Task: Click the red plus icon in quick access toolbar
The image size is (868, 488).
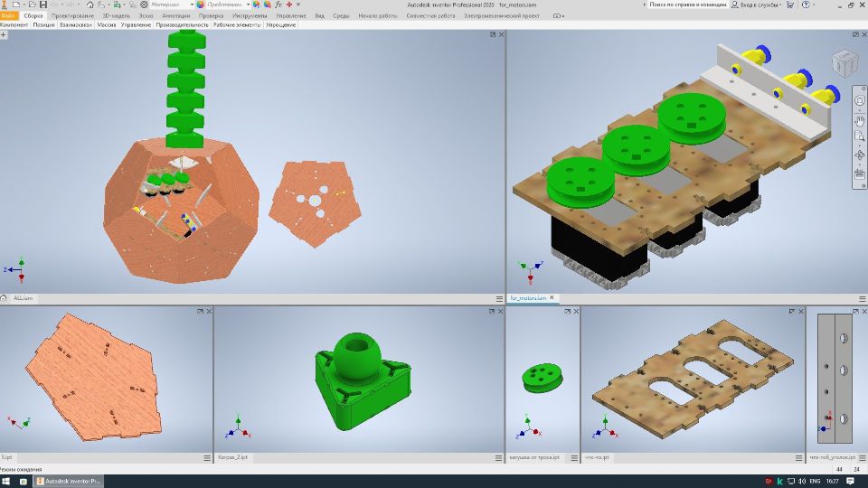Action: pos(289,5)
